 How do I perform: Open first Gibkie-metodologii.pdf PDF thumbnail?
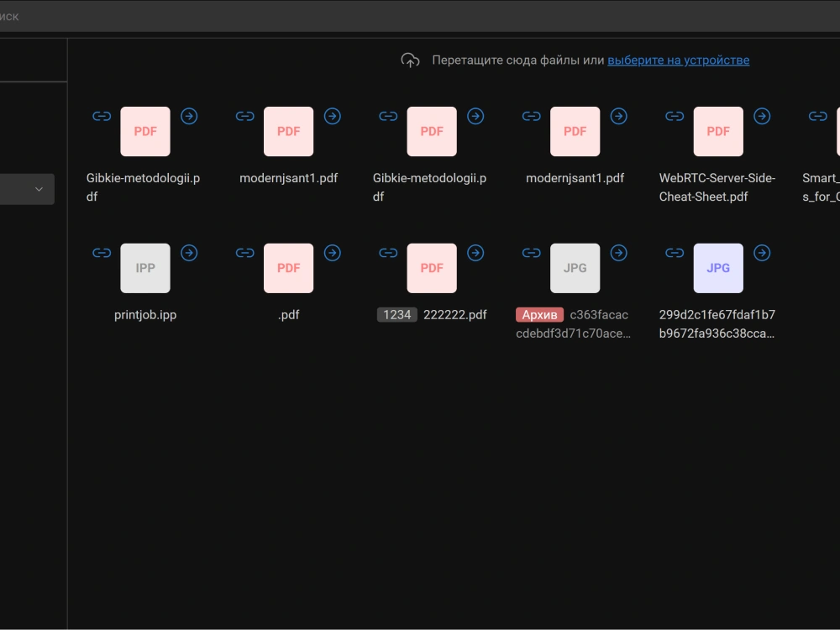point(145,131)
